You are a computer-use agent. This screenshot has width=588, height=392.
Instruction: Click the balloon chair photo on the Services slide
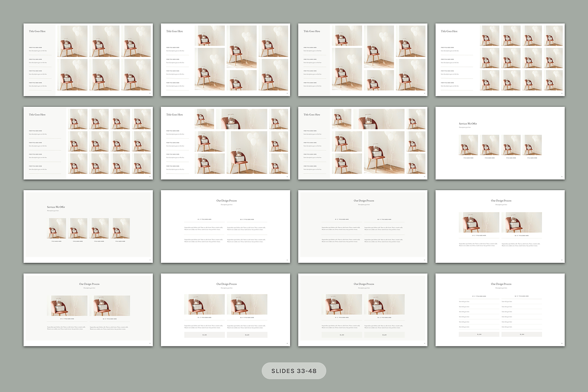coord(468,145)
